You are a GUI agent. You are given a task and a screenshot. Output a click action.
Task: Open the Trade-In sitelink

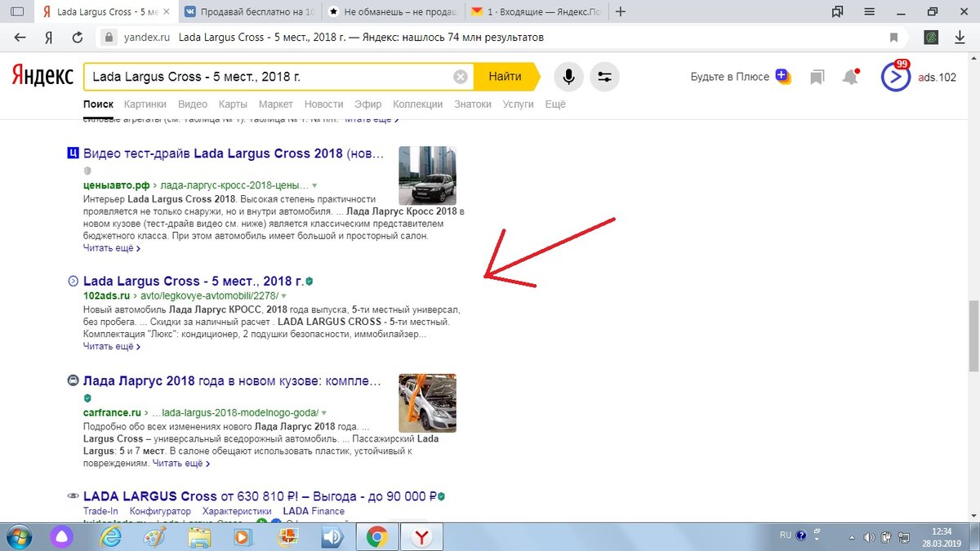point(100,511)
